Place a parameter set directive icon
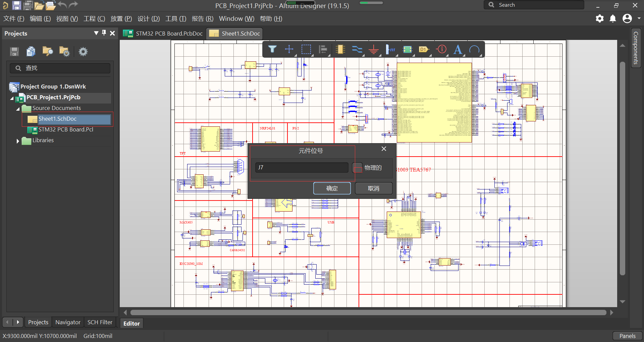This screenshot has height=342, width=644. click(441, 49)
